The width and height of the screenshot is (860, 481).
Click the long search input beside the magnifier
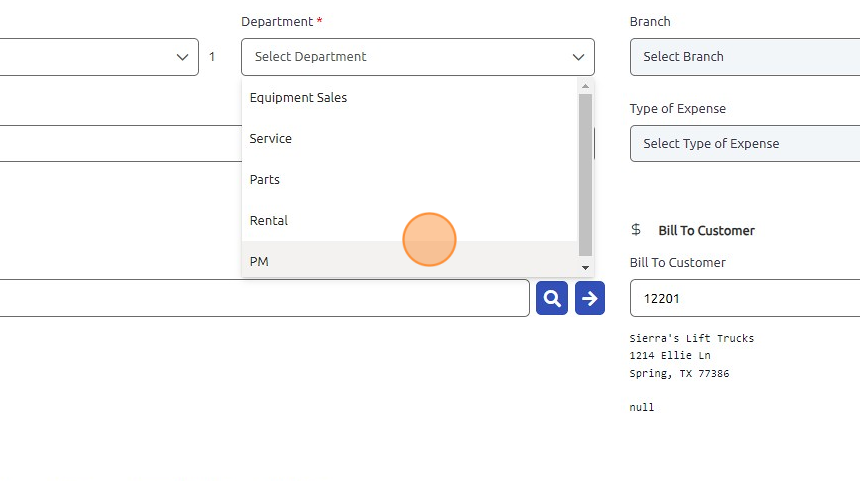(x=264, y=298)
